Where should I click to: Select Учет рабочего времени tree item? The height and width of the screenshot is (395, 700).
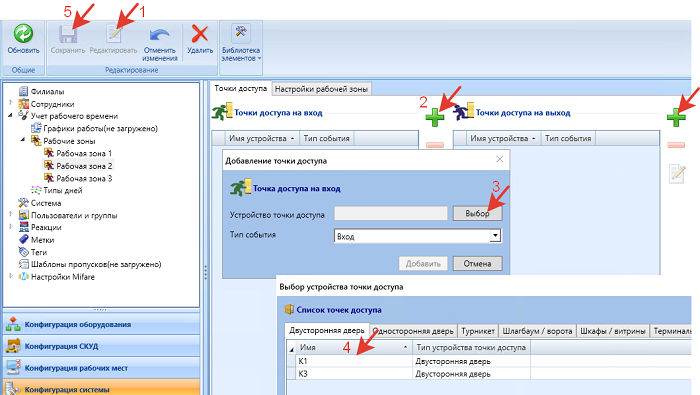[x=74, y=116]
